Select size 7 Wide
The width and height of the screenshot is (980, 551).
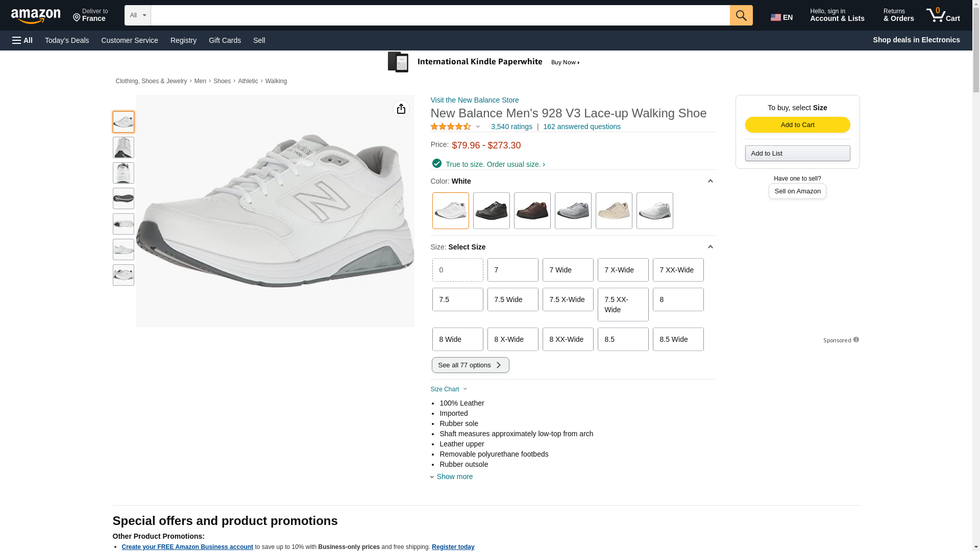coord(568,270)
